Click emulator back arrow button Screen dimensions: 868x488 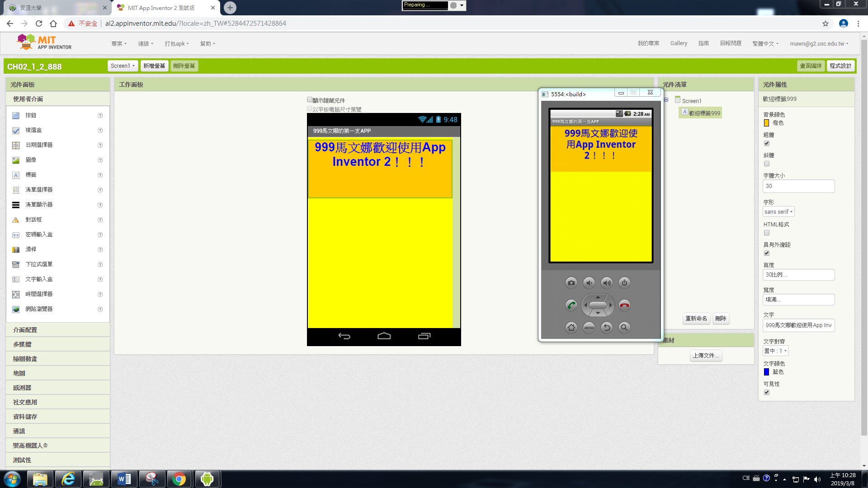[x=607, y=328]
